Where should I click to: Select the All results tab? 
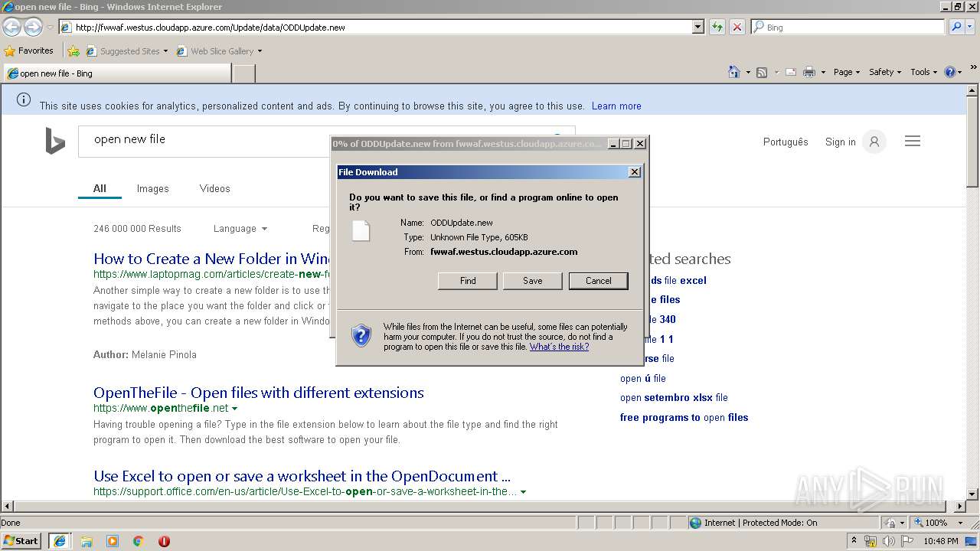[x=100, y=188]
